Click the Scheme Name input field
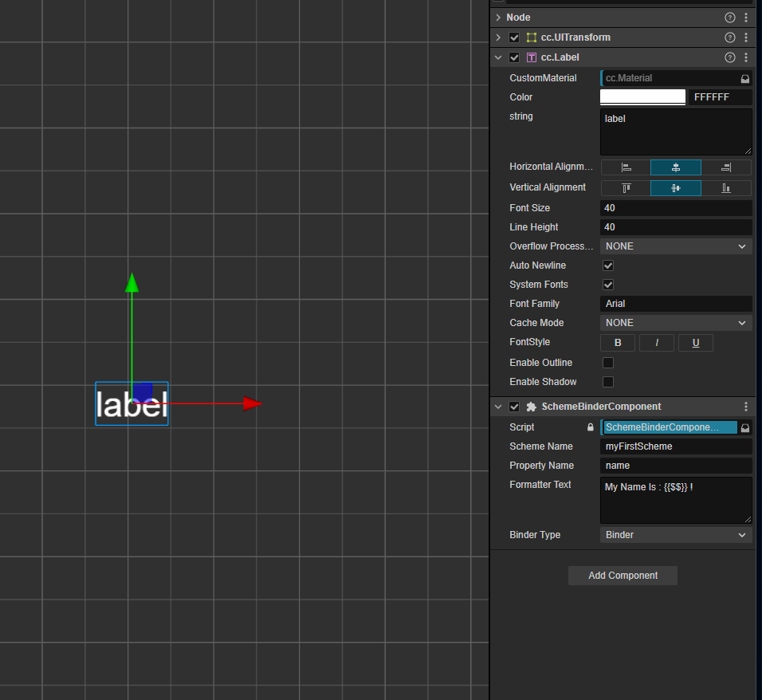The width and height of the screenshot is (762, 700). [675, 446]
